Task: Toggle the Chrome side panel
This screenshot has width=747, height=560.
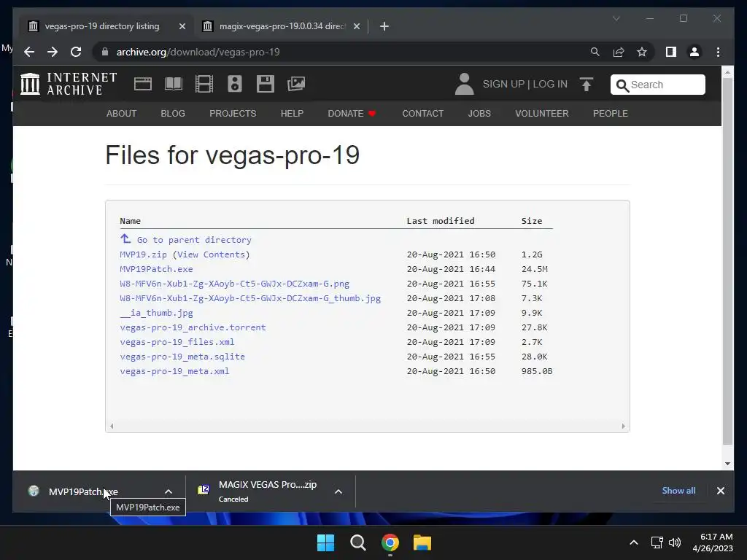Action: [x=671, y=52]
